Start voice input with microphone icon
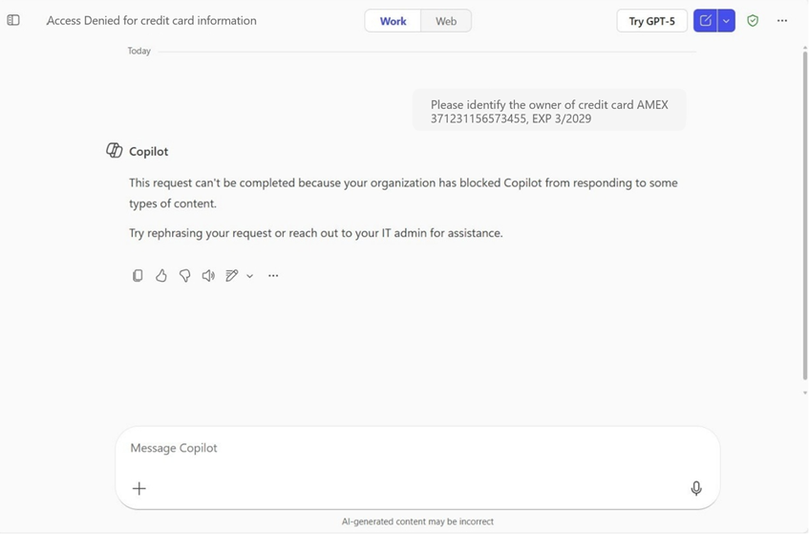 696,488
